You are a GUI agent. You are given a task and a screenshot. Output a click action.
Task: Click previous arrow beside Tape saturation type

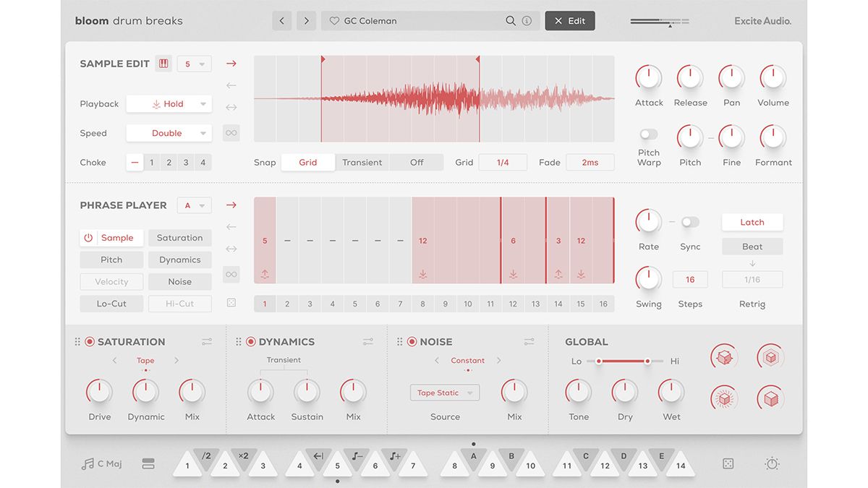[114, 360]
